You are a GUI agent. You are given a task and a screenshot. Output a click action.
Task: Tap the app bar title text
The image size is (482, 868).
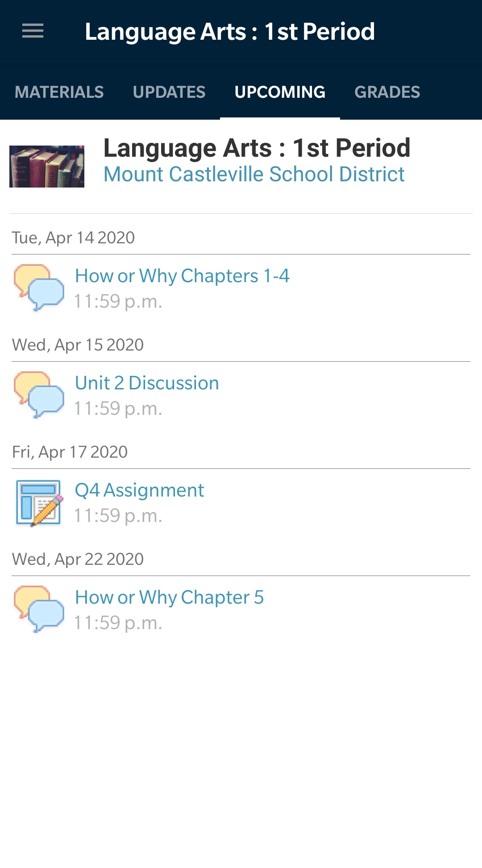(229, 32)
